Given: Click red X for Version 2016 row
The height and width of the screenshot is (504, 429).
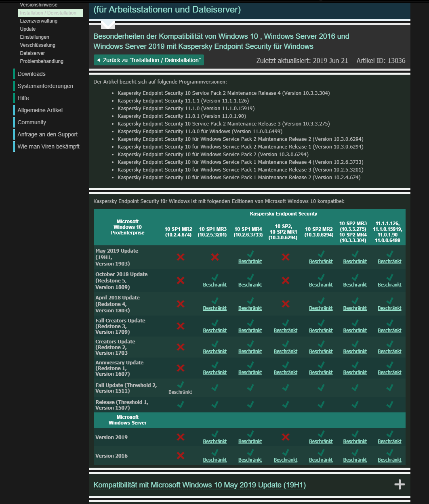Looking at the screenshot, I should point(180,456).
